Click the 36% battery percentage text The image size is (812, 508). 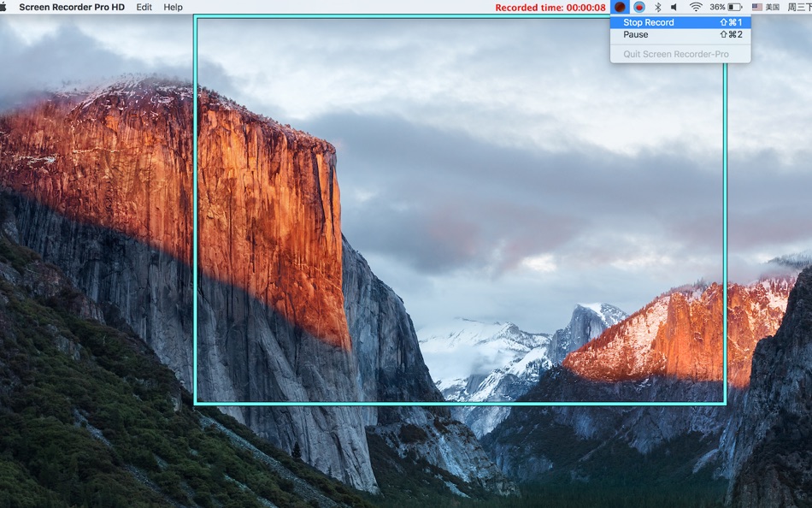click(717, 7)
